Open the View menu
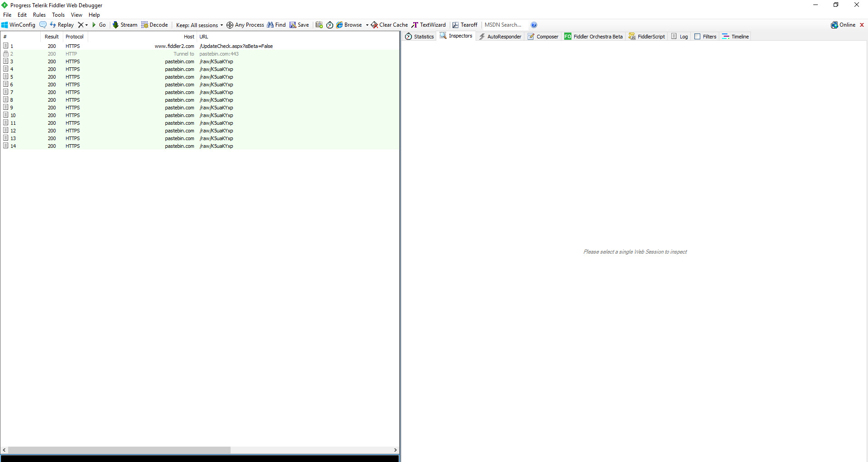 [x=76, y=15]
